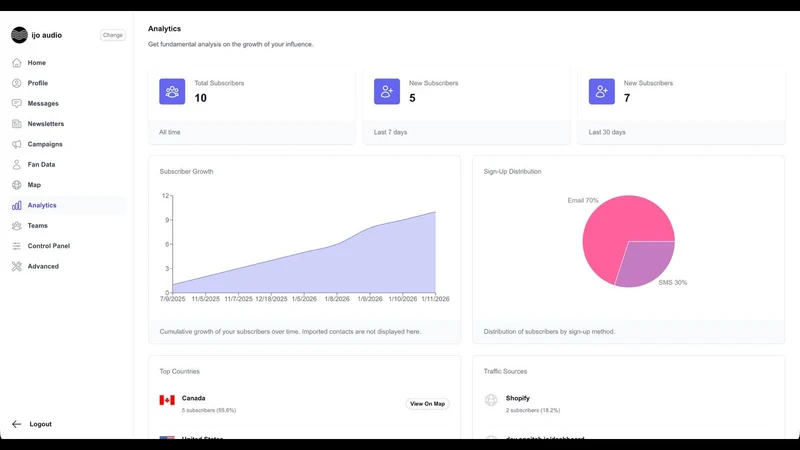800x450 pixels.
Task: Click the Last 7 days subscriber icon
Action: pyautogui.click(x=387, y=92)
